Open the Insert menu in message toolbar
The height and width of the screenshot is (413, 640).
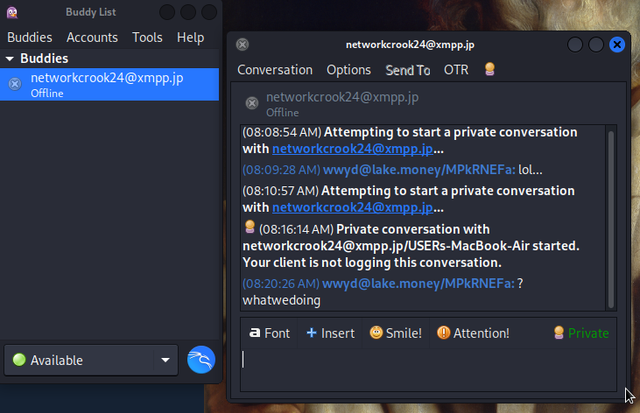tap(330, 333)
